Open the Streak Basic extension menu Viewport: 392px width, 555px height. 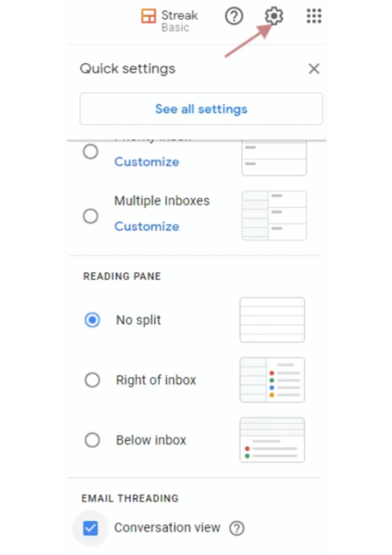tap(169, 16)
